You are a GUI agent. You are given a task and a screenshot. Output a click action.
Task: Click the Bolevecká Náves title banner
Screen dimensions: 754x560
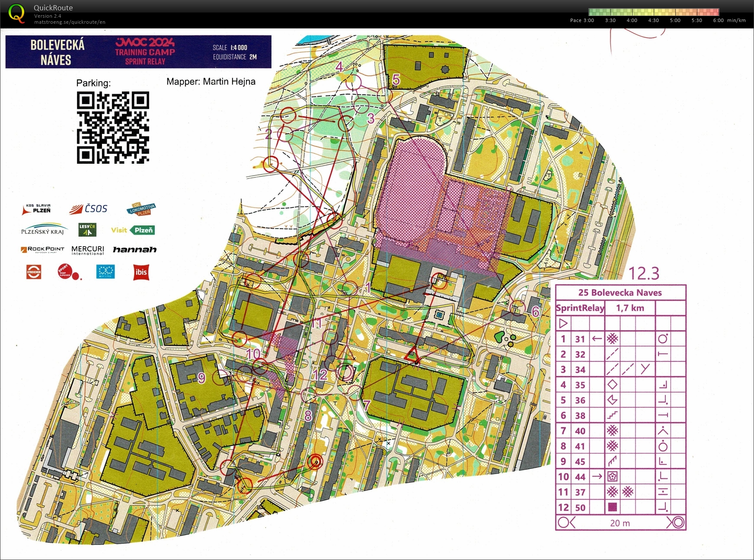pos(138,52)
